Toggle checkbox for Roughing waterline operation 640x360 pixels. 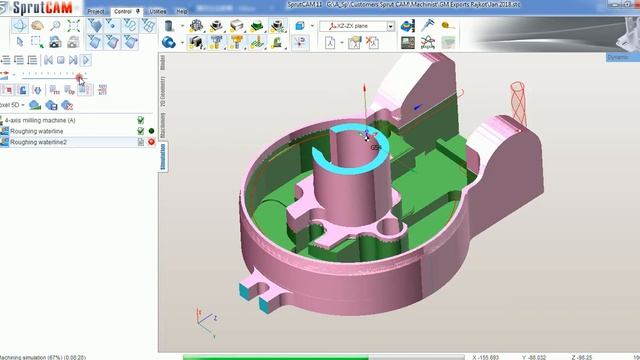point(140,131)
